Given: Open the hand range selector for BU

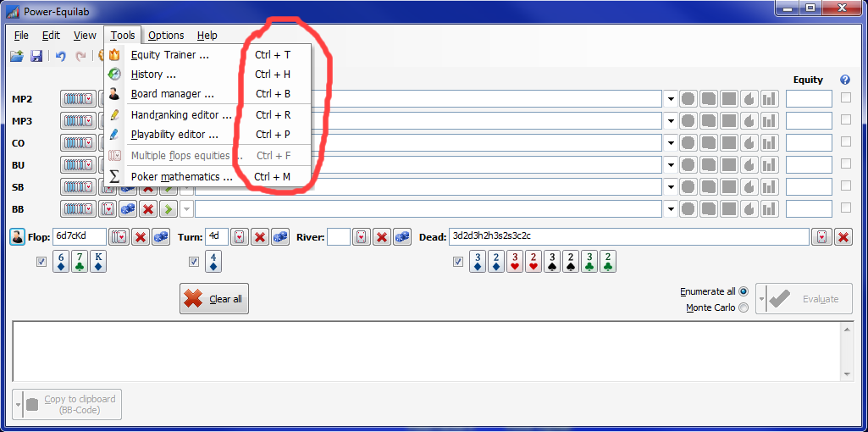Looking at the screenshot, I should pos(78,165).
